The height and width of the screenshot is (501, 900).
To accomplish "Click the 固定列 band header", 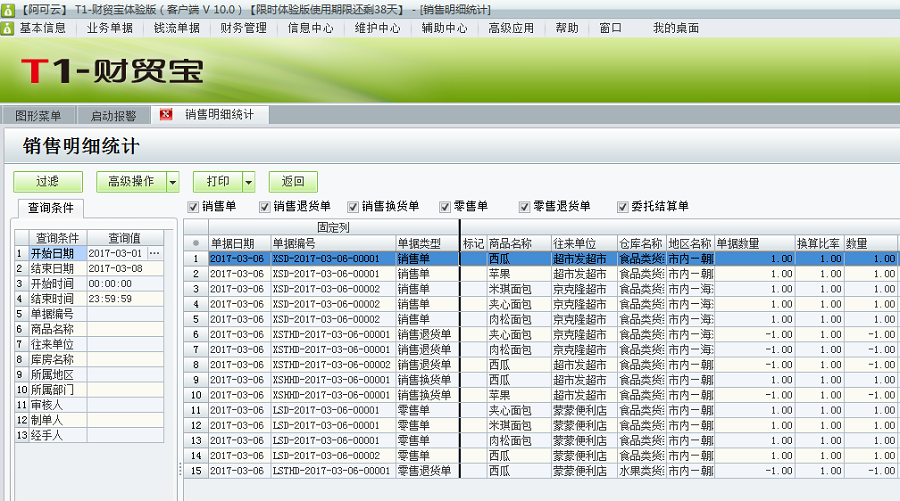I will point(333,227).
